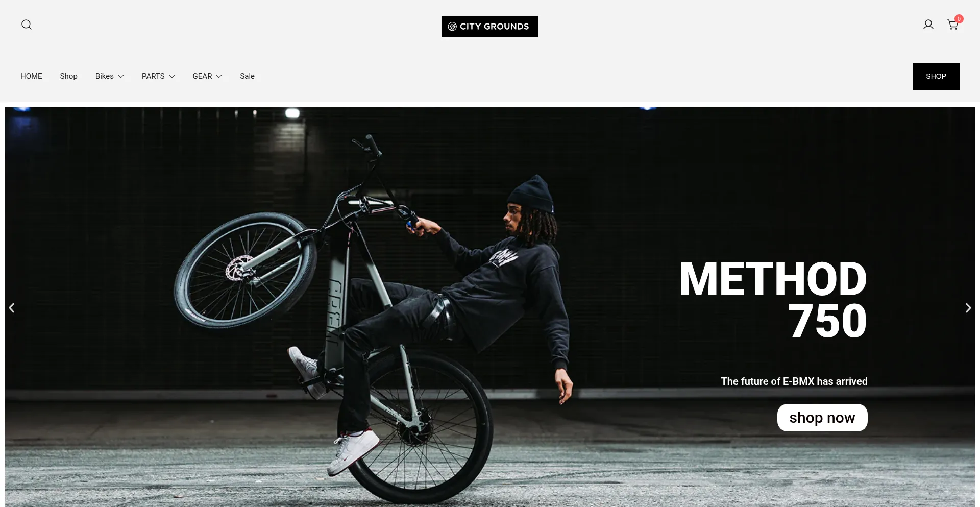Open the search magnifier icon
This screenshot has height=507, width=980.
point(27,25)
